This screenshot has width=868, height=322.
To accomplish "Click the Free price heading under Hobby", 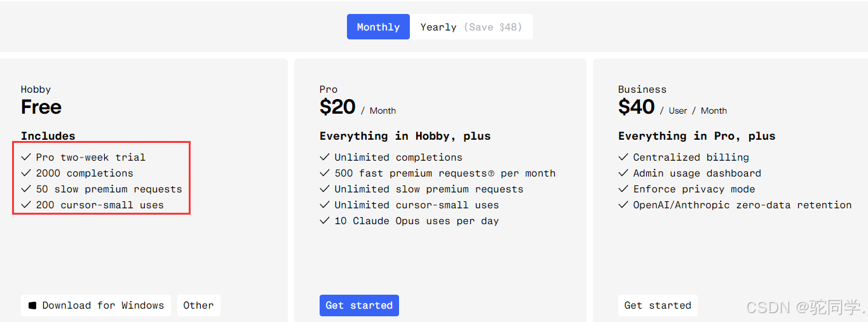I will pyautogui.click(x=41, y=107).
